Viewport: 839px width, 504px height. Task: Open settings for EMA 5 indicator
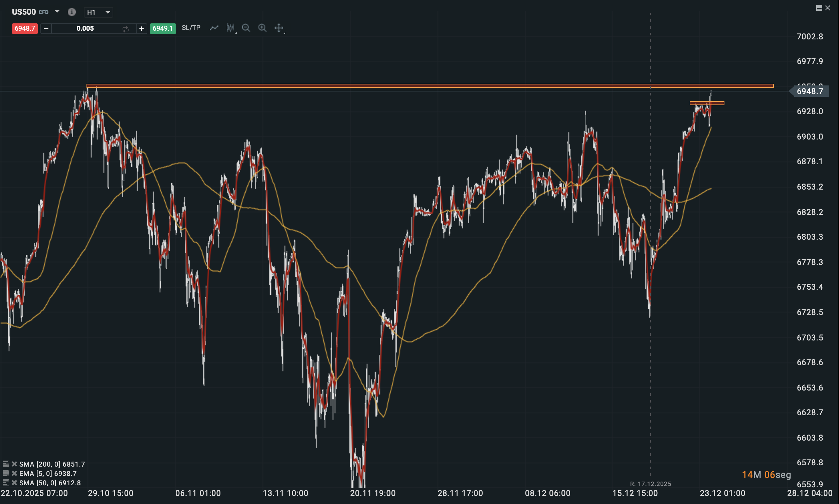click(6, 473)
